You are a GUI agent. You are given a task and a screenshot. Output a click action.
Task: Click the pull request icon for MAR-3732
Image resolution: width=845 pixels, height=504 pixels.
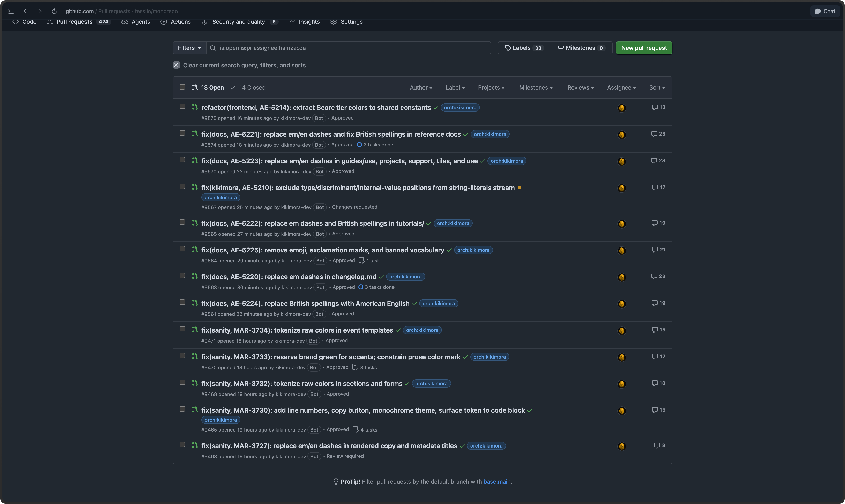[195, 383]
